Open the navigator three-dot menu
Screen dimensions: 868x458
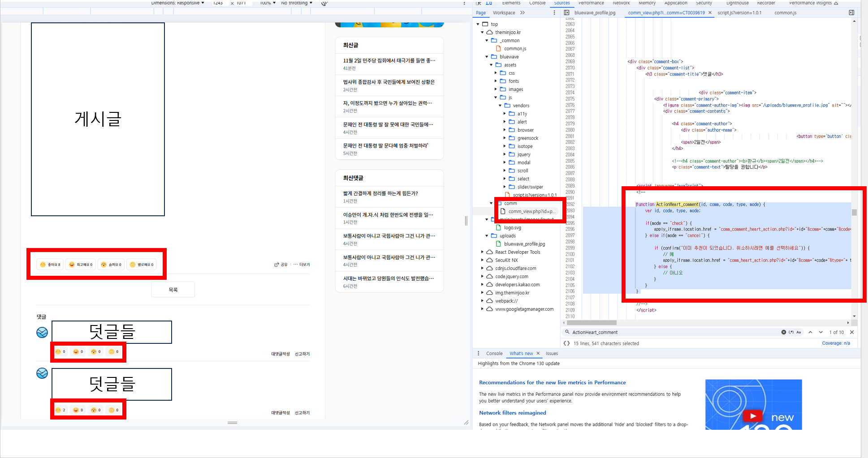554,13
